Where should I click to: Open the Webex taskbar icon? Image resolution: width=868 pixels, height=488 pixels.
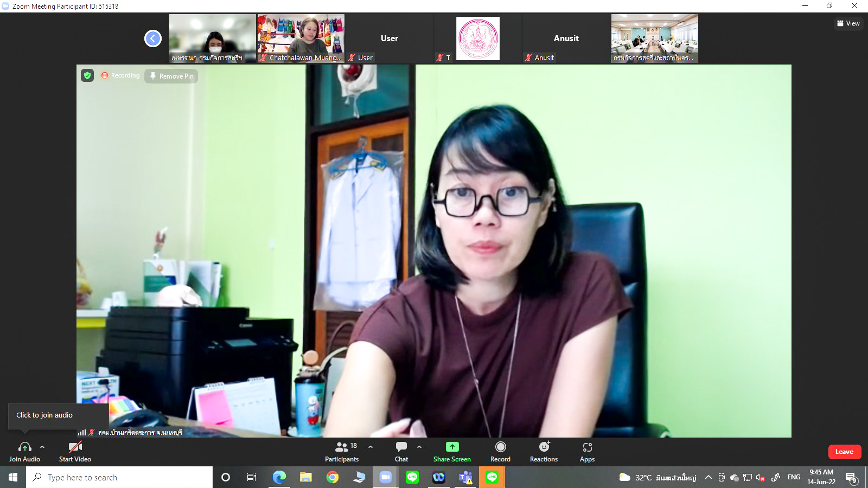[439, 477]
